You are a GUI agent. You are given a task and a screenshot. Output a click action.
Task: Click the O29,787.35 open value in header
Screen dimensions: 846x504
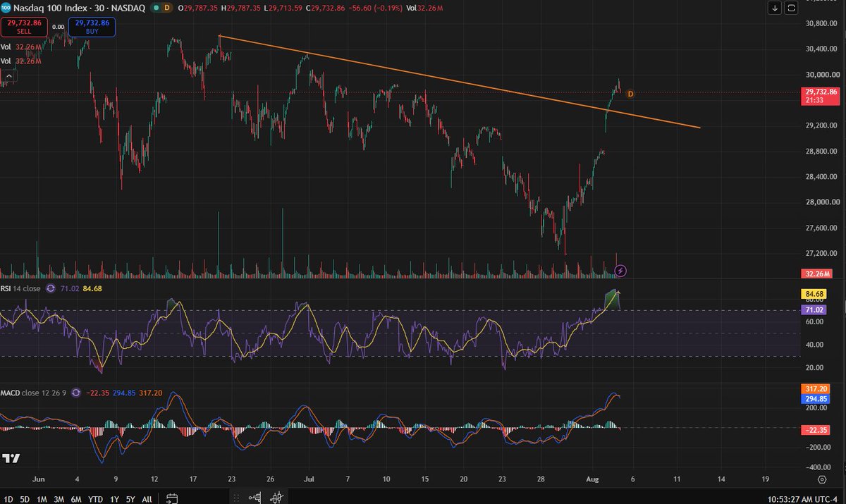198,8
